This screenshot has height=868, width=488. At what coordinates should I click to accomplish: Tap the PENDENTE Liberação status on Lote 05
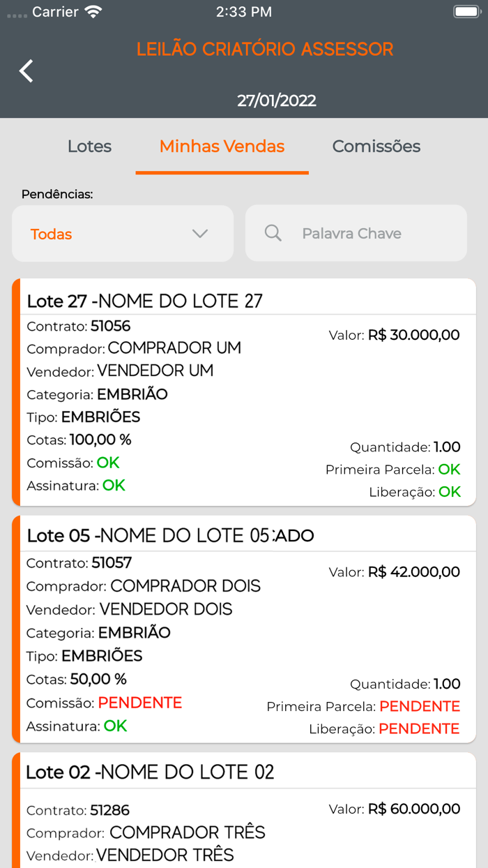pyautogui.click(x=419, y=728)
